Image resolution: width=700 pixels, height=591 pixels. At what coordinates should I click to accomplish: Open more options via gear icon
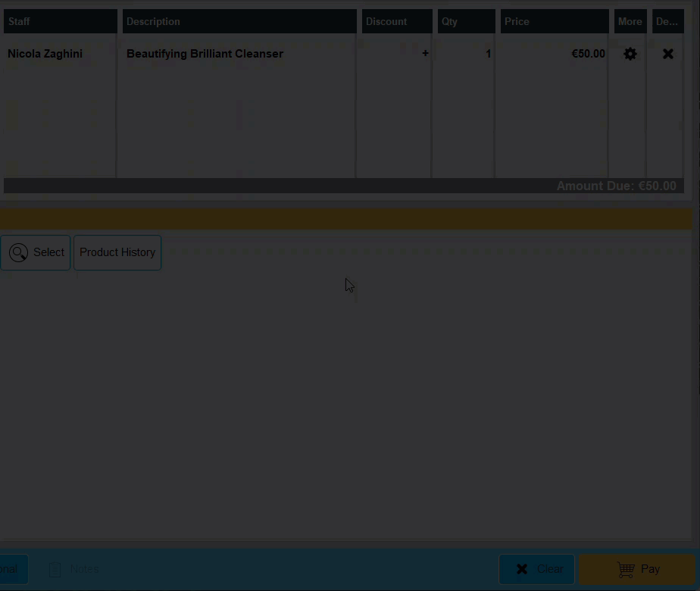(630, 53)
